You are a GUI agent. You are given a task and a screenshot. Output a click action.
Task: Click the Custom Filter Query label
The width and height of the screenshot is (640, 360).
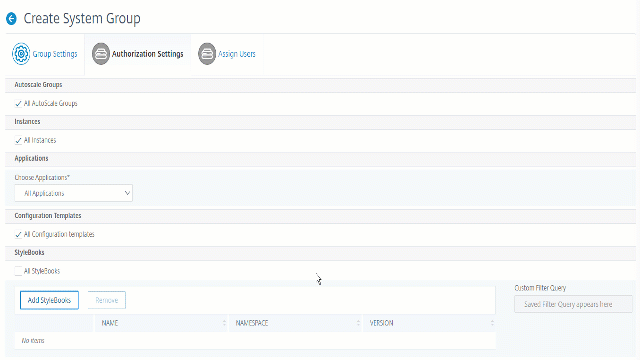(540, 288)
